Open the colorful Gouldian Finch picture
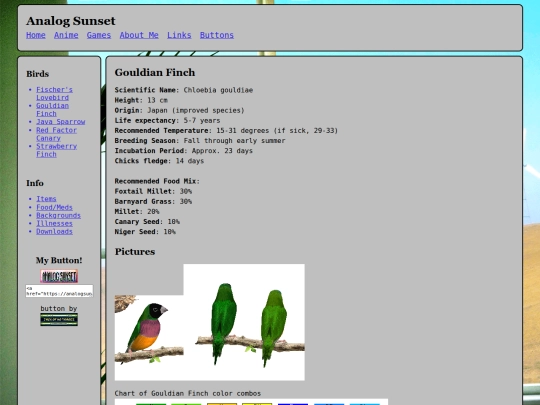This screenshot has width=540, height=405. [x=149, y=338]
